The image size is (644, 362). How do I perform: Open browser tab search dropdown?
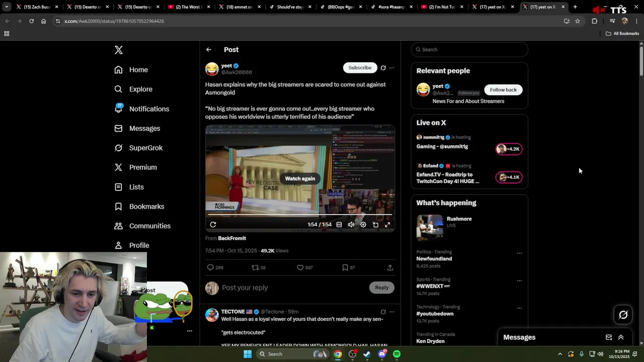(7, 7)
